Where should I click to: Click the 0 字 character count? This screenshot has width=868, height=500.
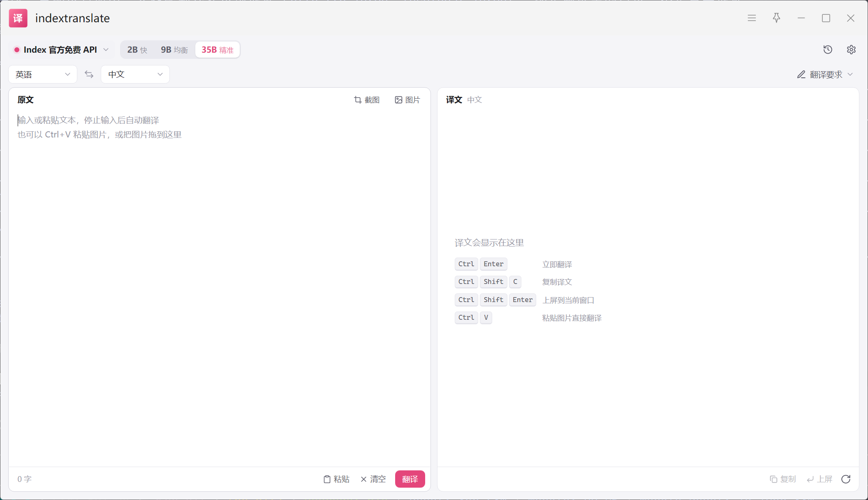pos(25,479)
